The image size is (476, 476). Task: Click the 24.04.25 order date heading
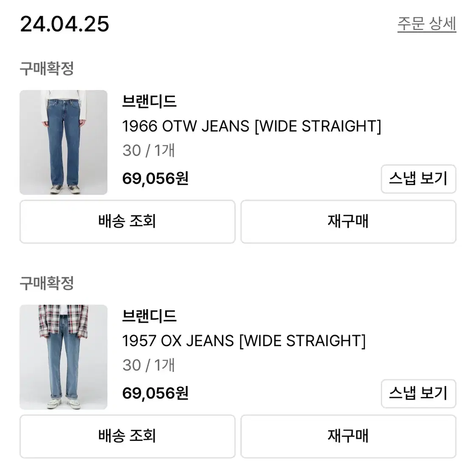(x=65, y=24)
